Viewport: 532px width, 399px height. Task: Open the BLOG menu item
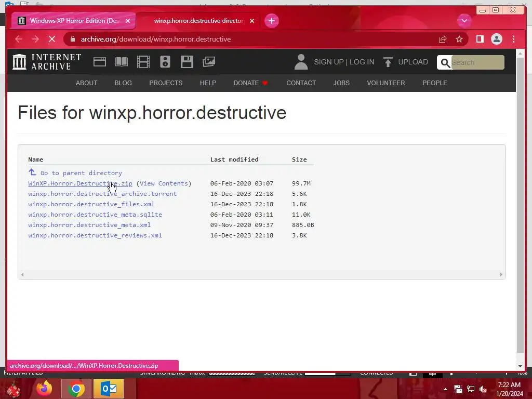pos(123,83)
